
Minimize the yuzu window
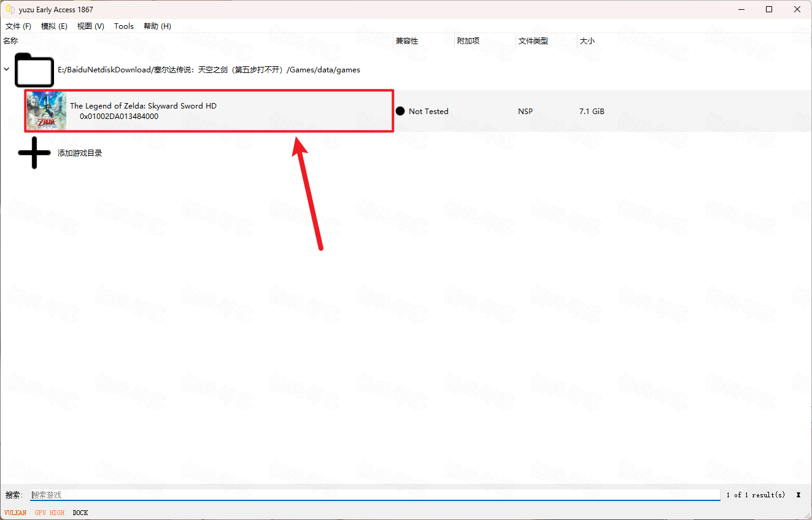pos(741,9)
